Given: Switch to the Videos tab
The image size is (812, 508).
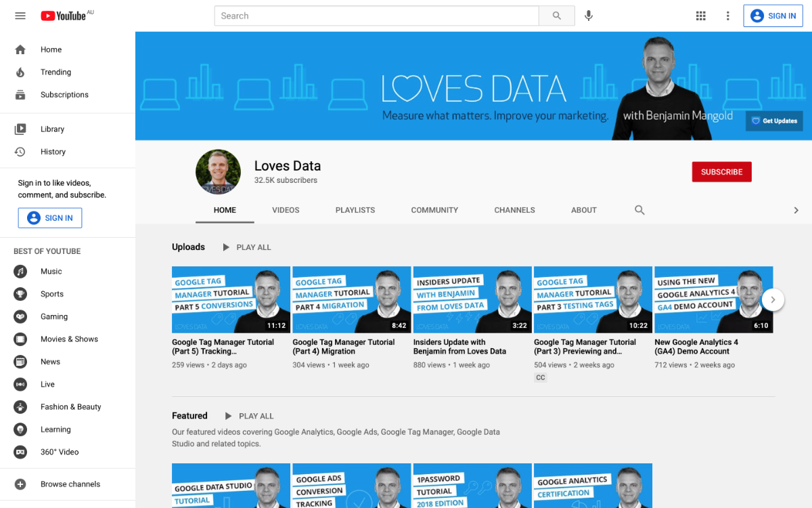Looking at the screenshot, I should point(286,210).
